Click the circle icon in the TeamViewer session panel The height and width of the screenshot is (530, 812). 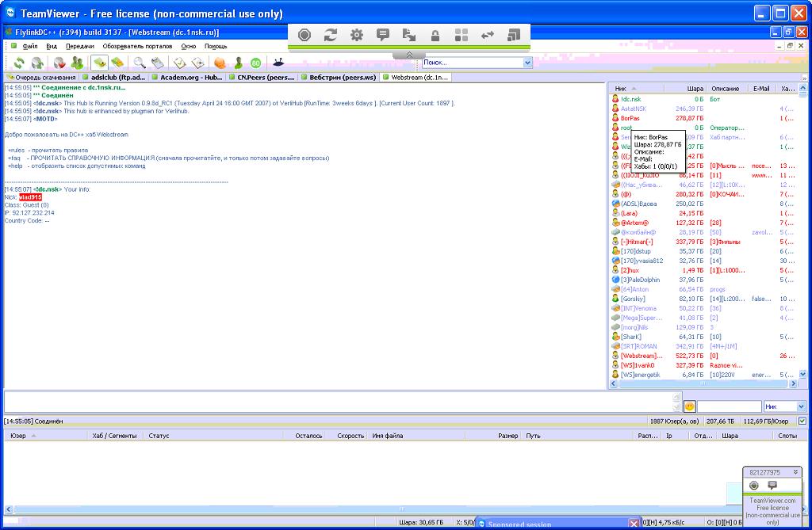pyautogui.click(x=754, y=485)
